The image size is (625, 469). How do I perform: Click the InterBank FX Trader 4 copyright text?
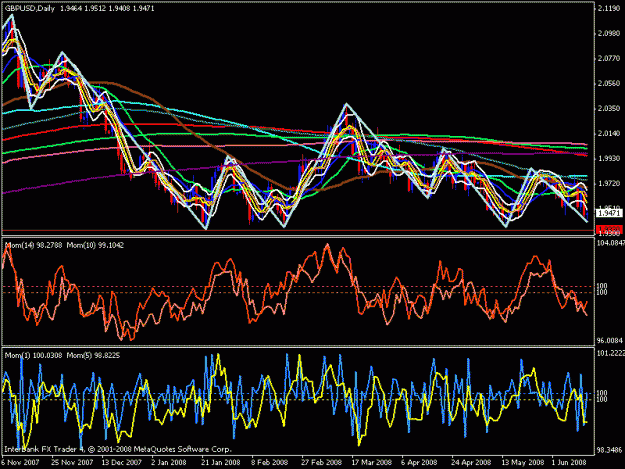pyautogui.click(x=118, y=449)
